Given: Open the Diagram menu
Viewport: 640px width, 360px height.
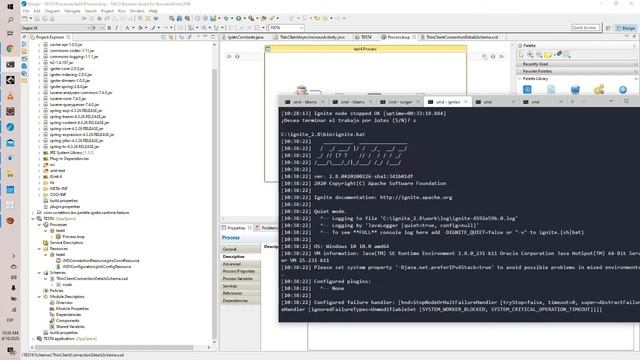Looking at the screenshot, I should [x=52, y=11].
